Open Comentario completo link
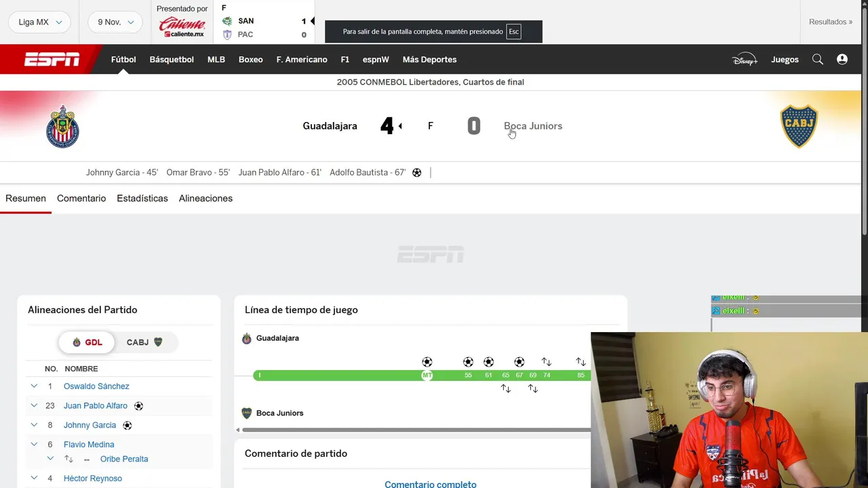 point(431,484)
